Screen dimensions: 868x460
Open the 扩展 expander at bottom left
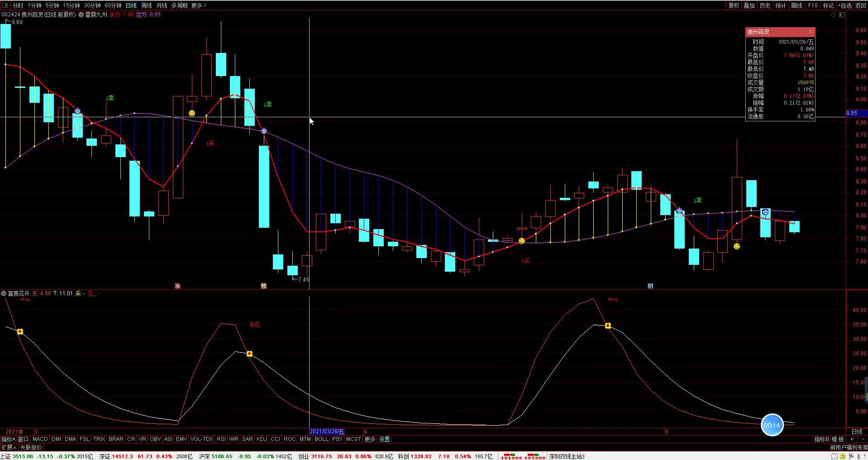point(9,447)
